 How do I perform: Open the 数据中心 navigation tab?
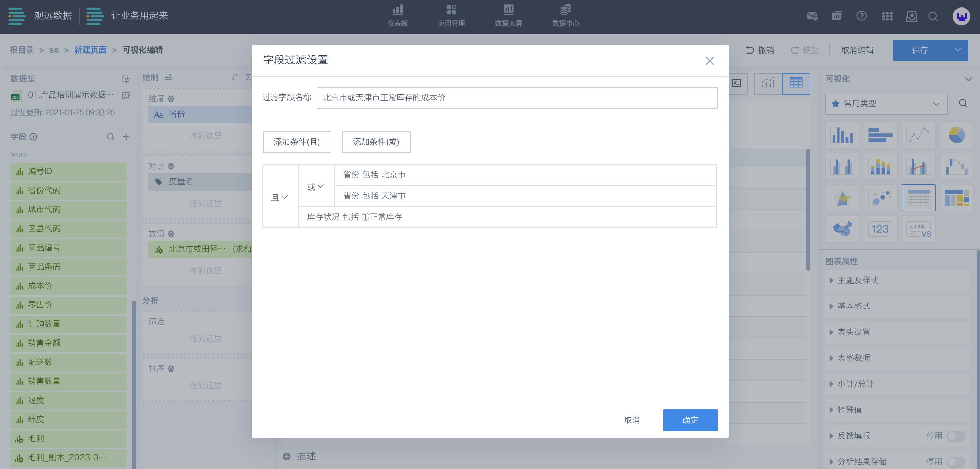(x=565, y=16)
